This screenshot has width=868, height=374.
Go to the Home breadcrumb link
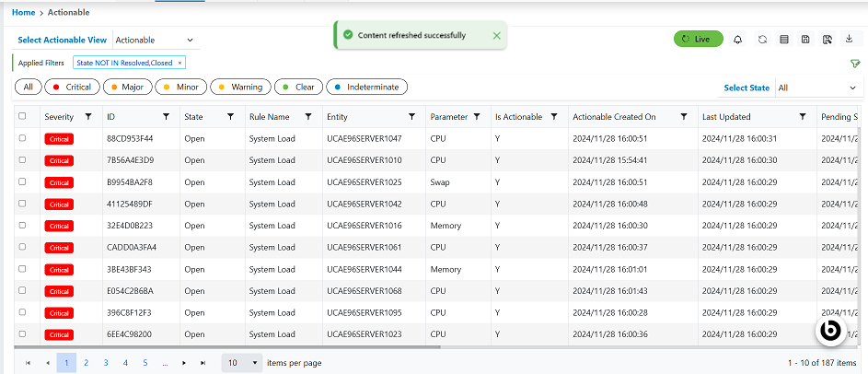point(23,12)
